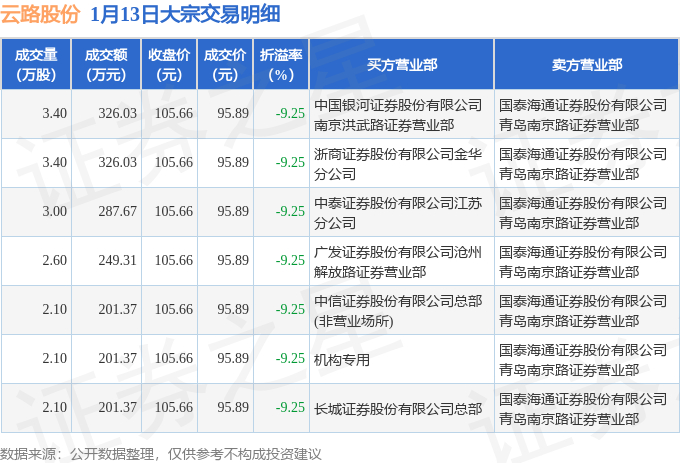Click amount 201.37 in the 长城证券 row
Screen dimensions: 680x463
click(118, 407)
